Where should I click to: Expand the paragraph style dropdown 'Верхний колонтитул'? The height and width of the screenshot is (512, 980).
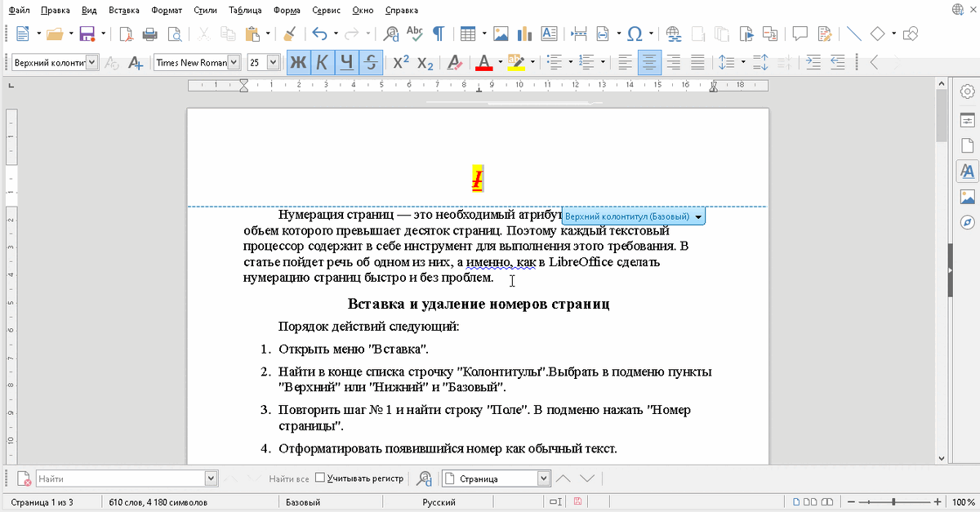[x=91, y=62]
